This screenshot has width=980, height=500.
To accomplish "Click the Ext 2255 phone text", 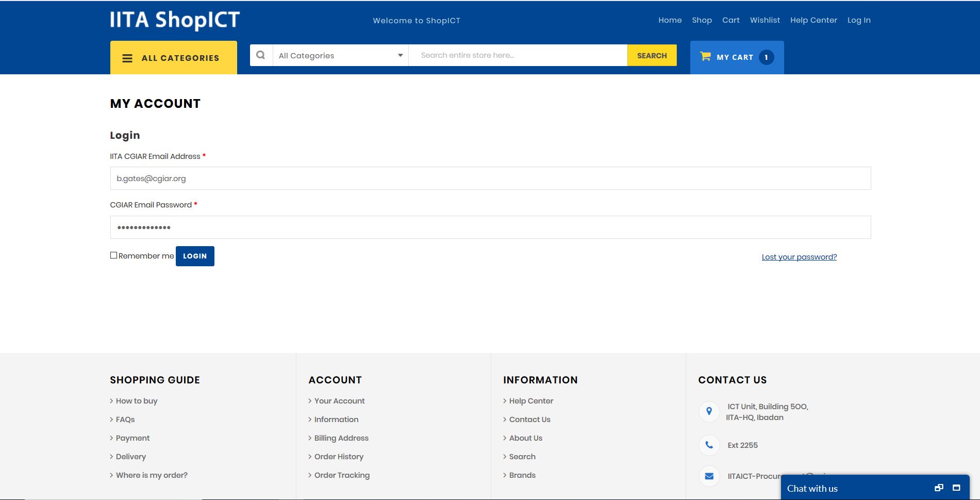I will (x=742, y=445).
